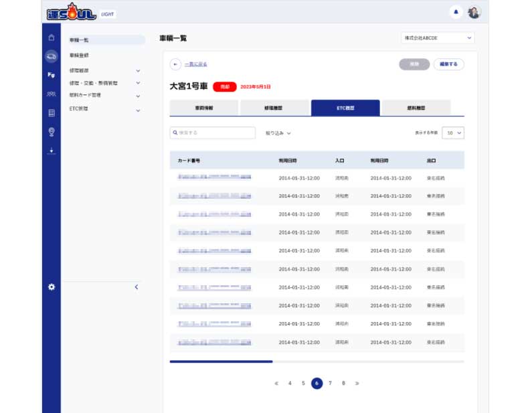Click the horizontal scrollbar below the table

221,361
